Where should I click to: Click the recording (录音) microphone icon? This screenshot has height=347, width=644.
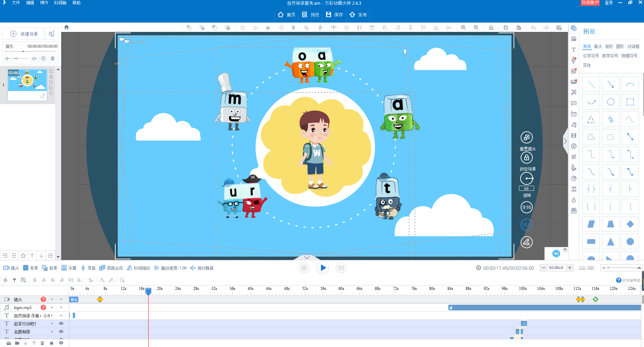[x=83, y=268]
